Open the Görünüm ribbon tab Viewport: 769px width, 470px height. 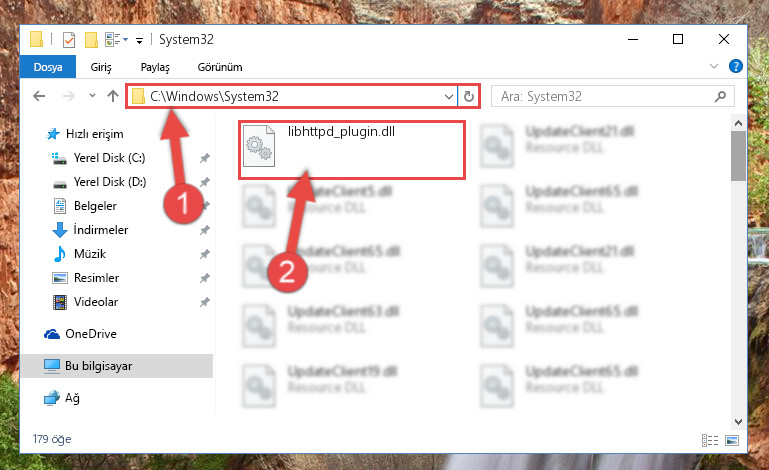(x=220, y=67)
